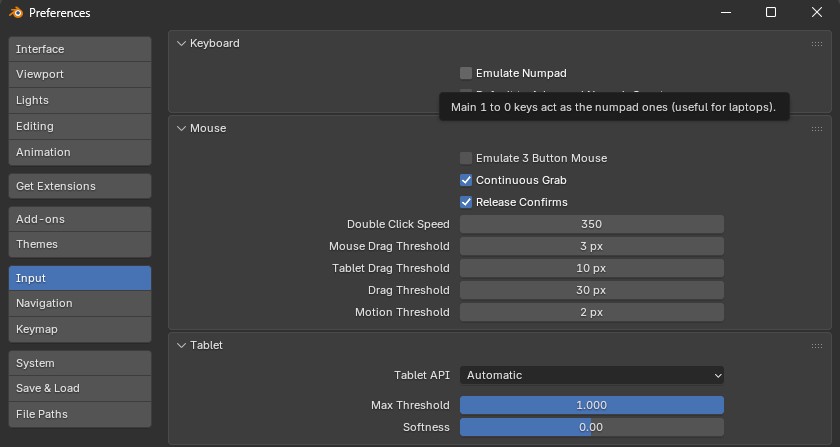This screenshot has width=840, height=447.
Task: Click the Max Threshold slider
Action: (x=591, y=405)
